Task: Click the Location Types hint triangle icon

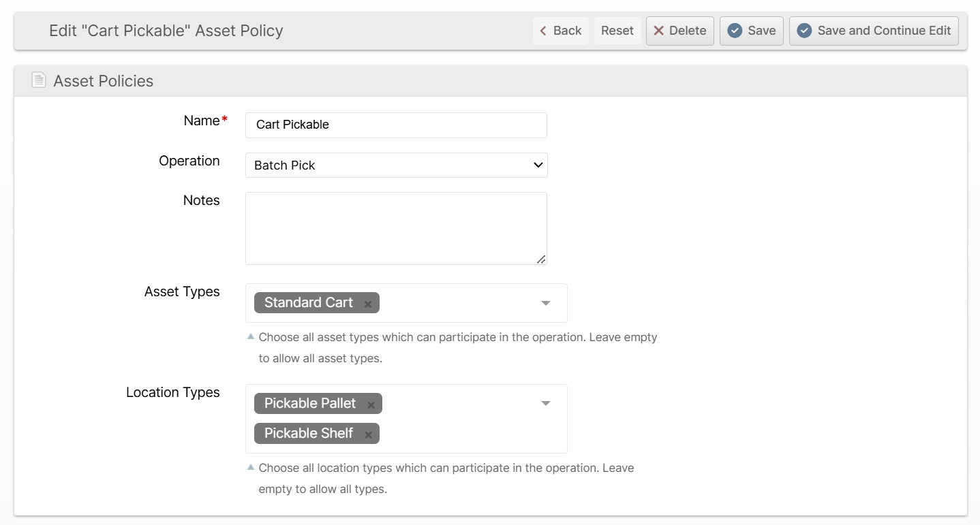Action: point(251,467)
